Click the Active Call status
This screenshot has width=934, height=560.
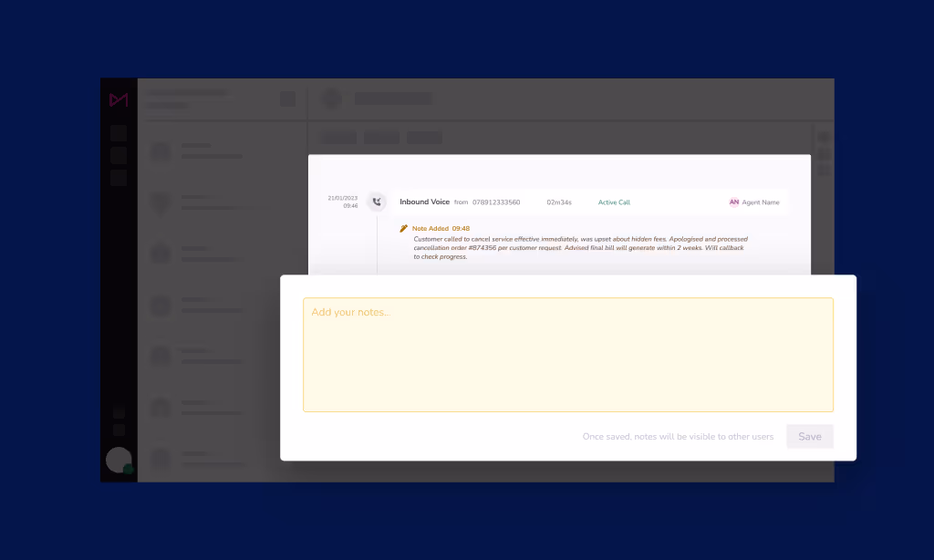tap(614, 202)
